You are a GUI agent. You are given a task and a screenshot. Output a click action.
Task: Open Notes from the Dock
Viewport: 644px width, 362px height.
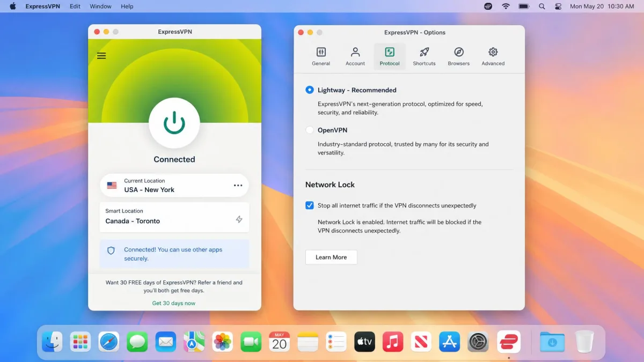pos(308,341)
